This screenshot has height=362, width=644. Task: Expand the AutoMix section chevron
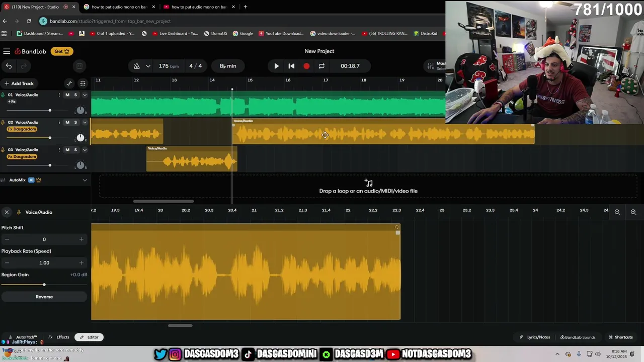click(x=85, y=180)
